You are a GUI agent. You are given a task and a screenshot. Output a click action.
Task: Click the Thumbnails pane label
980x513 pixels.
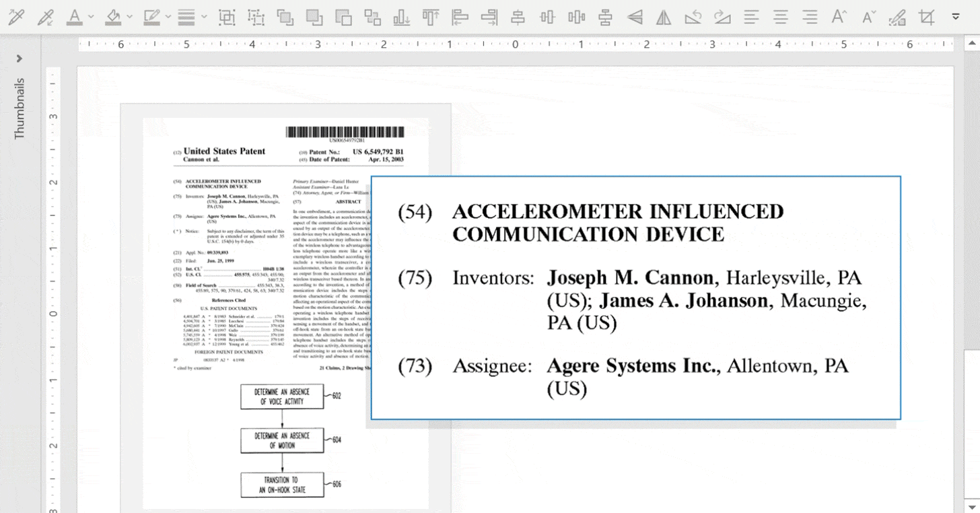tap(20, 108)
